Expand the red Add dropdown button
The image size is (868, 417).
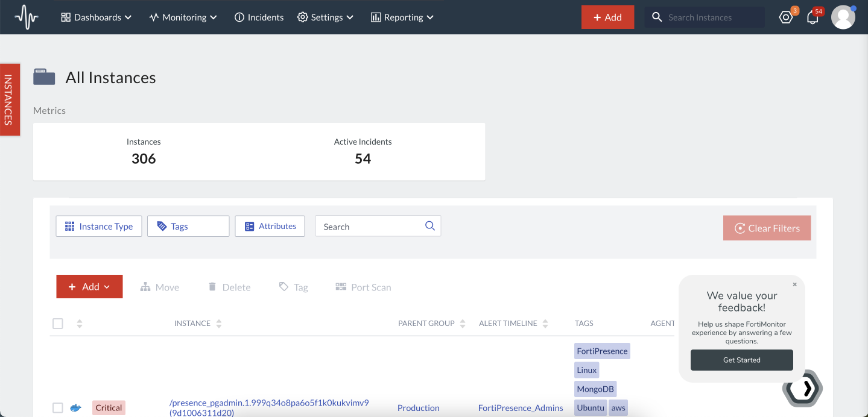tap(89, 287)
